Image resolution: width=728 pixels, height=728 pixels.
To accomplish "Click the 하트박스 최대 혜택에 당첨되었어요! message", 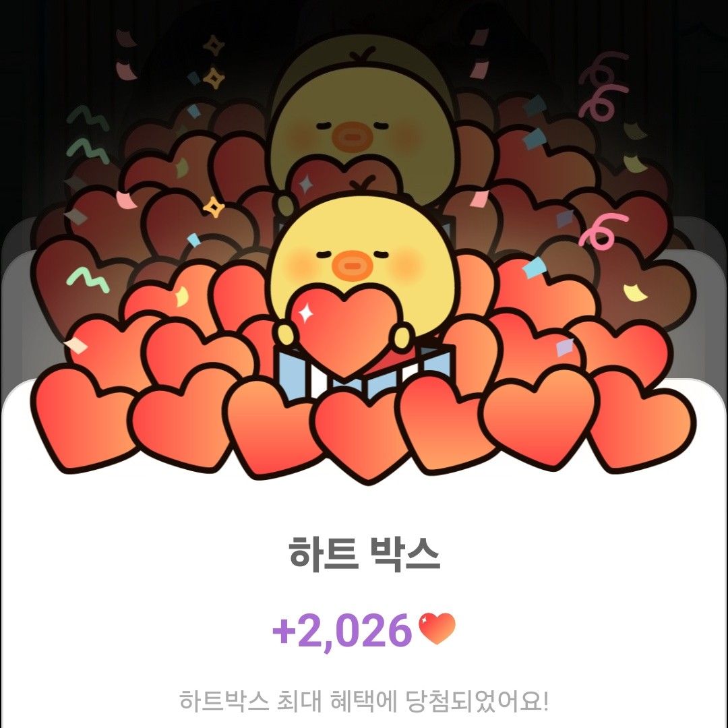I will click(365, 700).
